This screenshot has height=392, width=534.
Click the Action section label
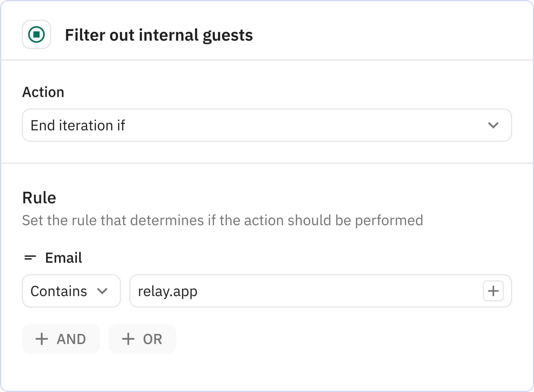(43, 92)
